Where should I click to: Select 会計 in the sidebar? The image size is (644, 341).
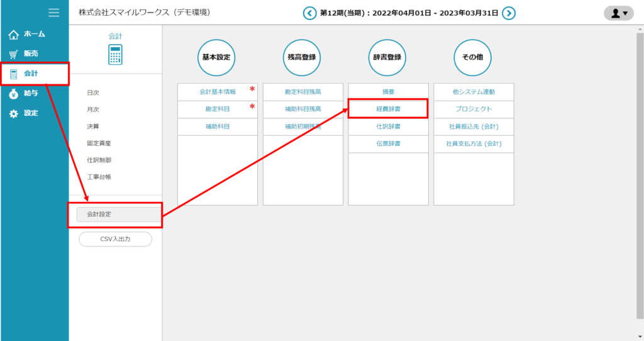31,74
